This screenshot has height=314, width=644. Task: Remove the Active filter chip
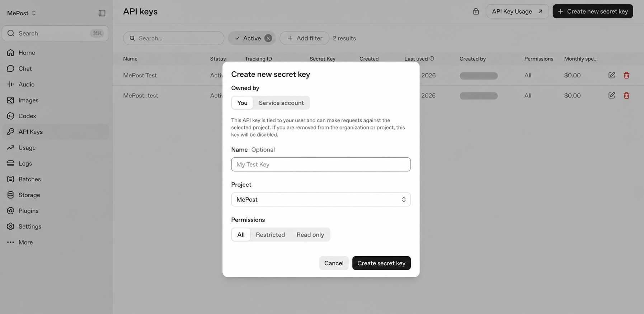(x=268, y=38)
